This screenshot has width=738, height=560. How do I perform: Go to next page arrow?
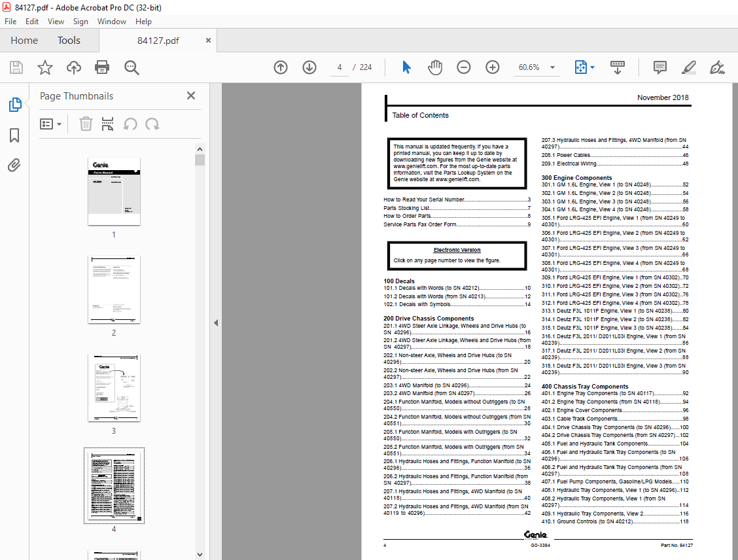click(x=309, y=68)
